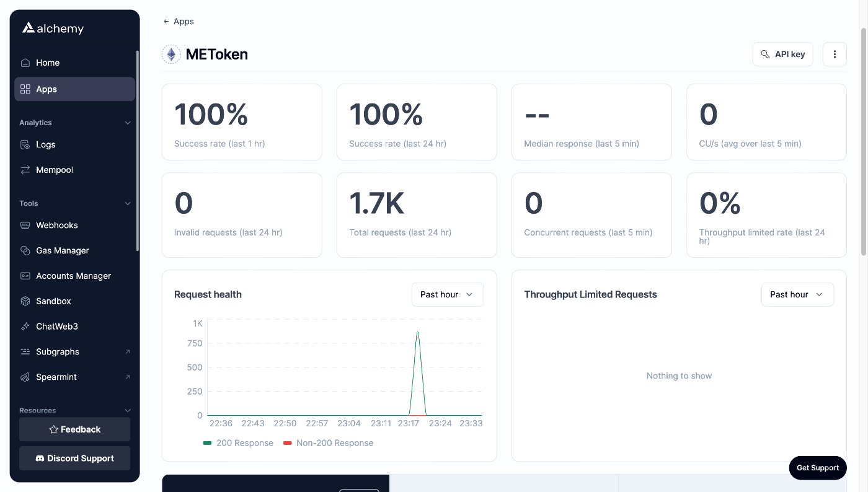Click the Throughput limited rate card
The width and height of the screenshot is (868, 492).
(766, 215)
